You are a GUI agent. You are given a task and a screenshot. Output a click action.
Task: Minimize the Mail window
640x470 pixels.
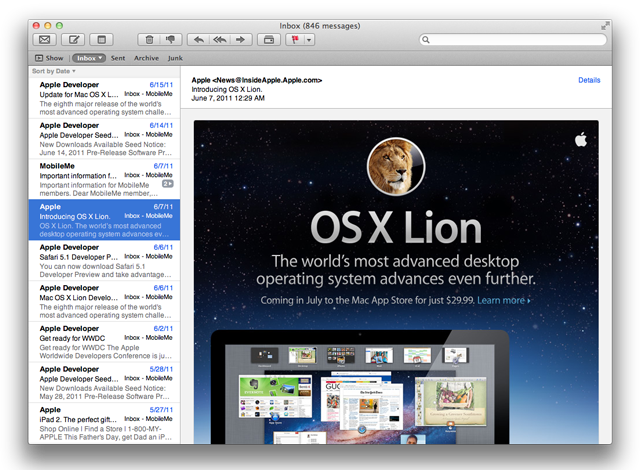pyautogui.click(x=48, y=26)
